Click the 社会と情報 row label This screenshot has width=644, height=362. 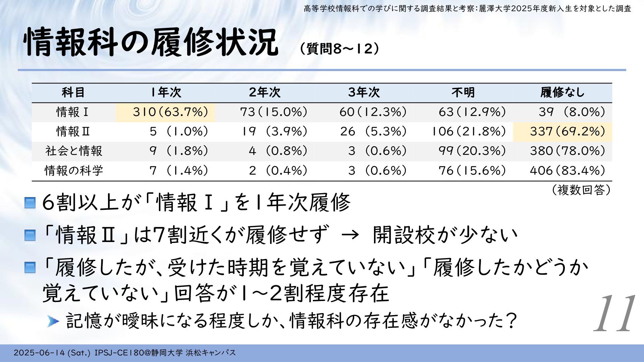point(73,151)
